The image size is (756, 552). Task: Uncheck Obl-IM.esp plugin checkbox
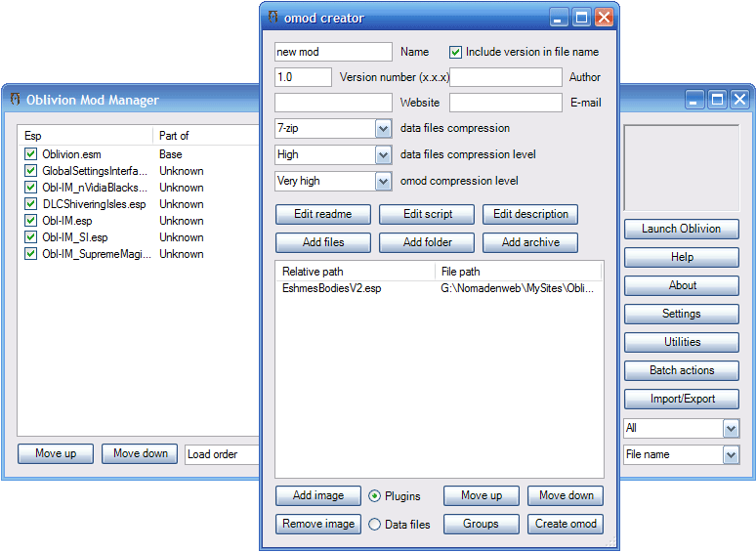click(x=31, y=221)
